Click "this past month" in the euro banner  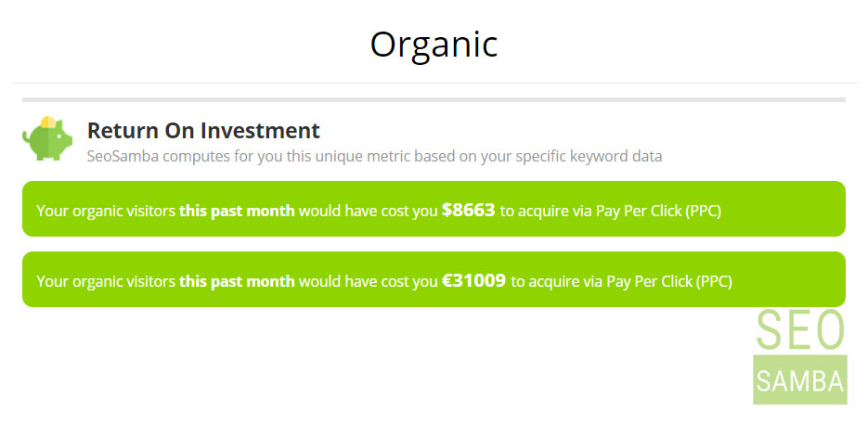[x=237, y=282]
